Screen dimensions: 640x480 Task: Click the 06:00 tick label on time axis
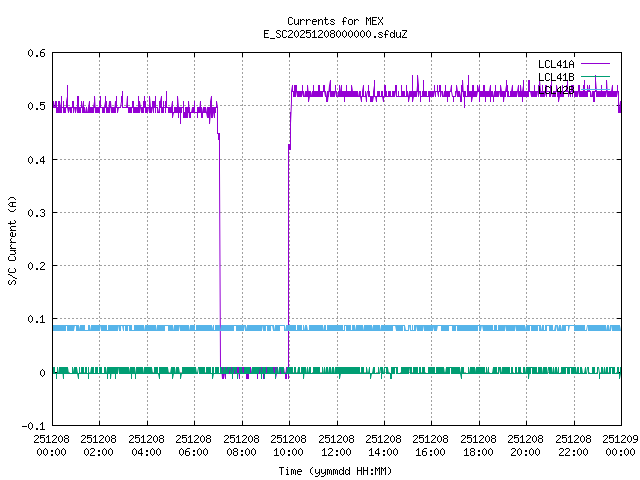pyautogui.click(x=193, y=445)
